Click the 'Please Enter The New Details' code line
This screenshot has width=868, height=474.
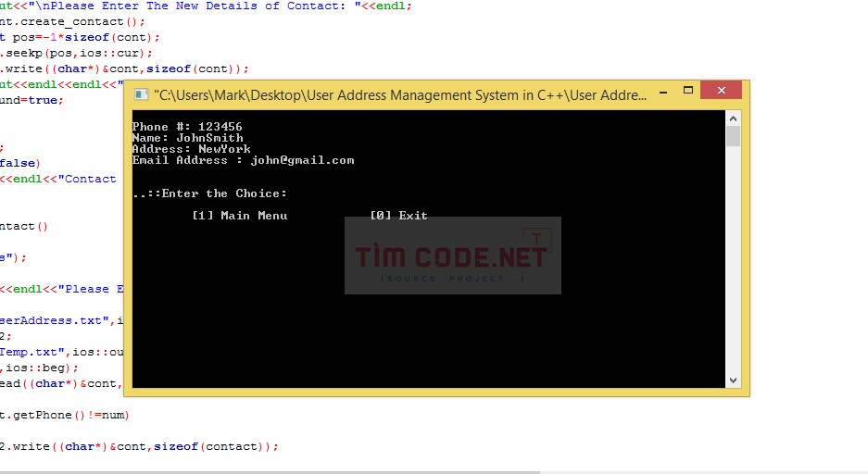(x=206, y=6)
